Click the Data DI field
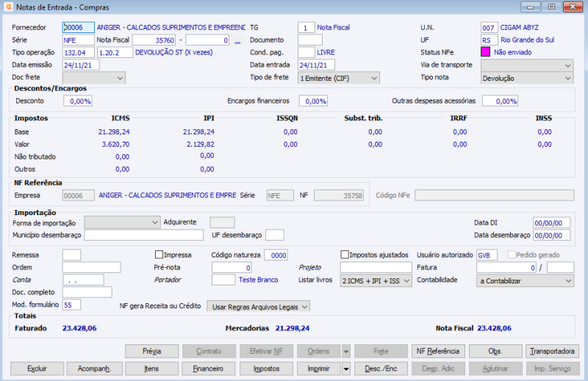Screen dimensions: 588x381 pyautogui.click(x=552, y=223)
